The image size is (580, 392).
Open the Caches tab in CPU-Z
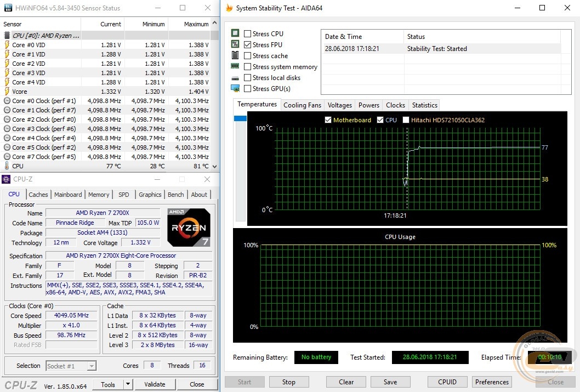tap(38, 195)
